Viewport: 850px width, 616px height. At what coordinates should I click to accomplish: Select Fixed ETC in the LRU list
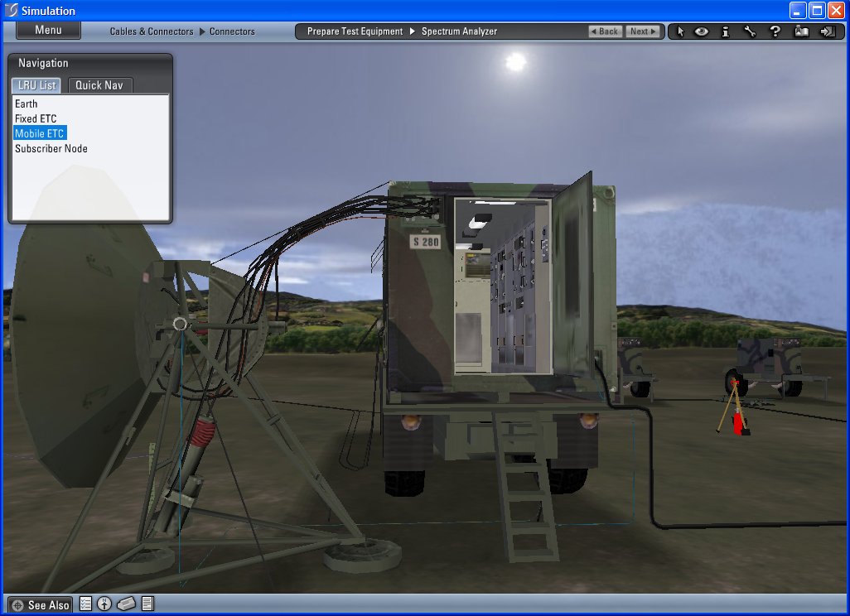pyautogui.click(x=36, y=118)
